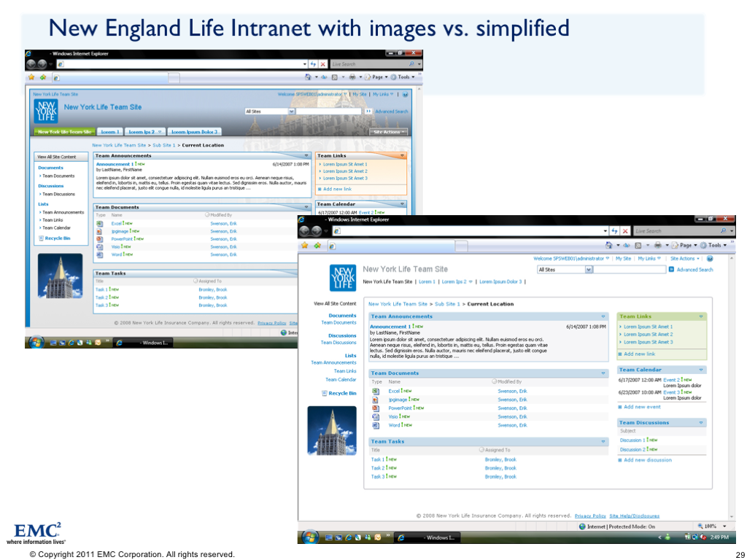This screenshot has width=747, height=560.
Task: Click Event 3 in Team Calendar
Action: [670, 392]
